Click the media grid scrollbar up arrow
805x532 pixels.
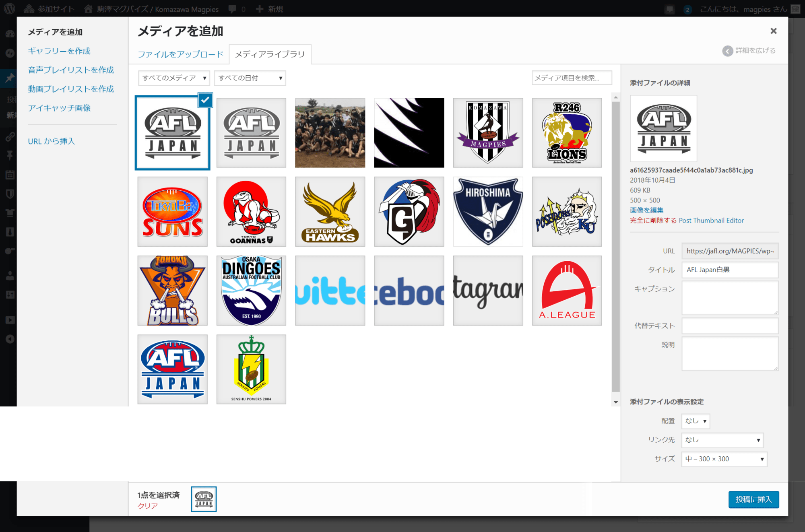[x=615, y=97]
